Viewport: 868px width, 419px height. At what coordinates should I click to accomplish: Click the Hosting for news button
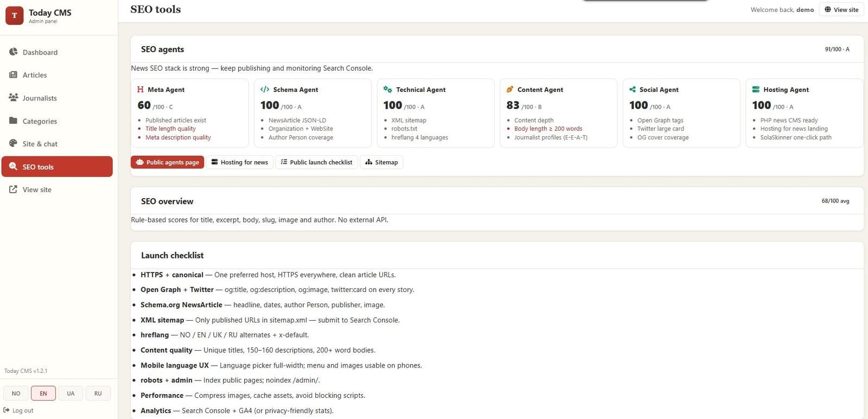[239, 162]
